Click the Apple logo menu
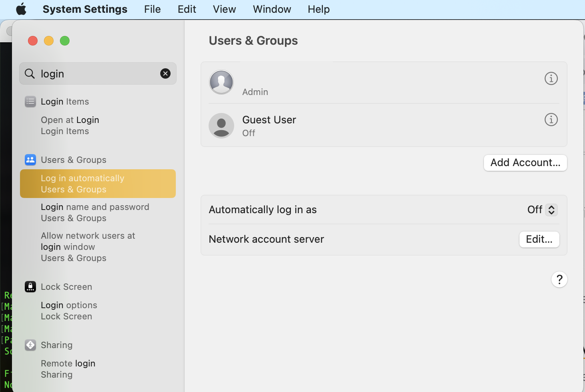The image size is (585, 392). tap(21, 9)
